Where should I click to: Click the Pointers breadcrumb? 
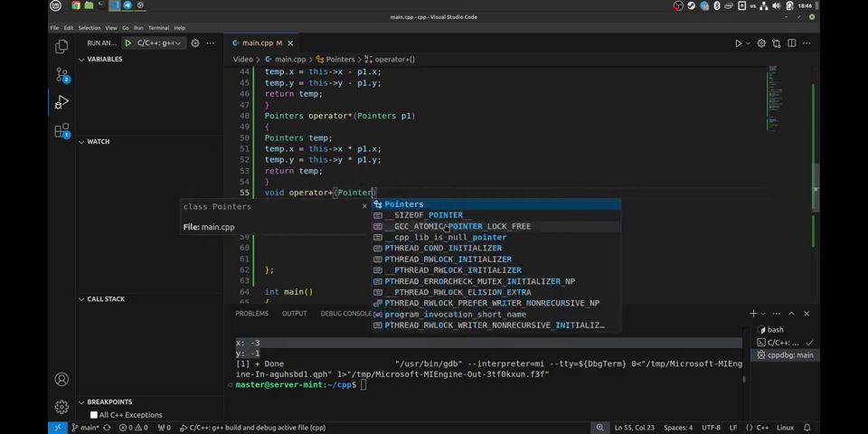tap(335, 60)
